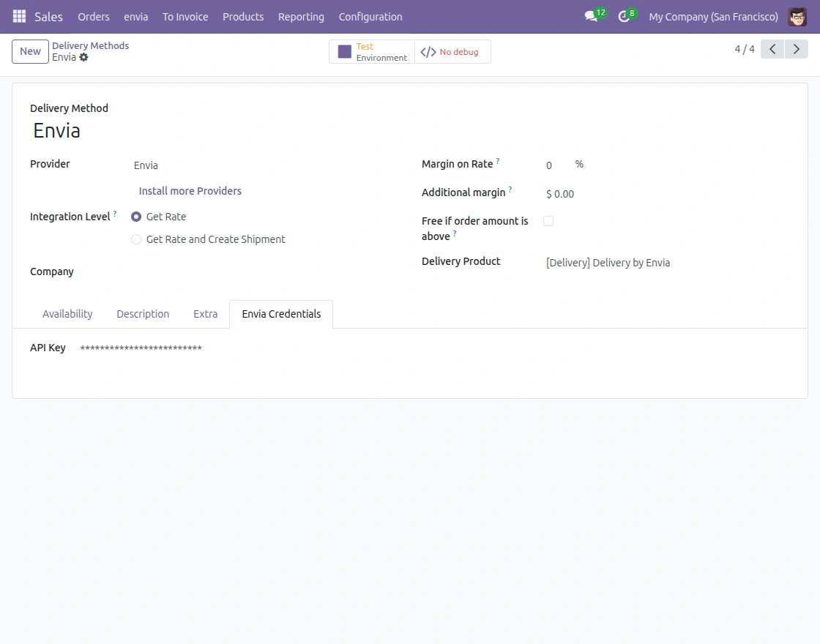Click the Install more Providers link

(190, 190)
